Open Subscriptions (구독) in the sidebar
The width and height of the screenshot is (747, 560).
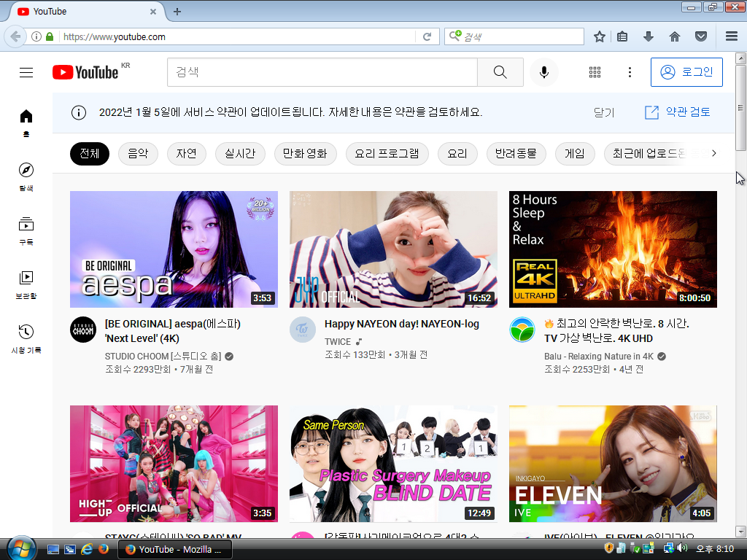point(26,231)
